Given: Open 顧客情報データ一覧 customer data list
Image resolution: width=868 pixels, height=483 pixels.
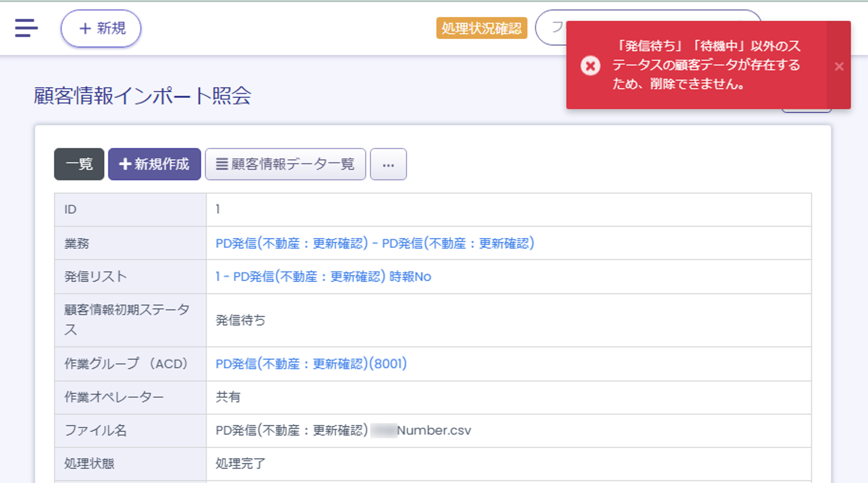Looking at the screenshot, I should pos(285,164).
